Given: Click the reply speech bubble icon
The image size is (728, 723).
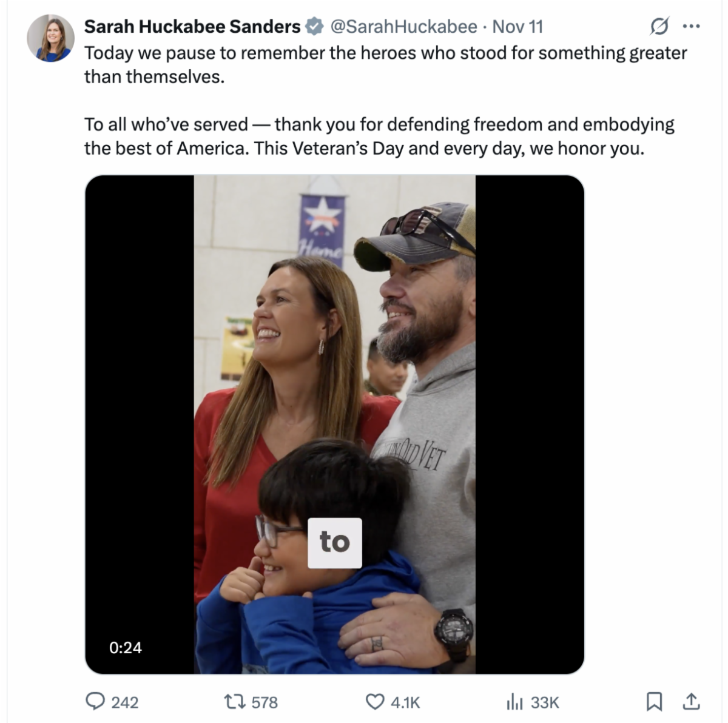Looking at the screenshot, I should coord(95,702).
